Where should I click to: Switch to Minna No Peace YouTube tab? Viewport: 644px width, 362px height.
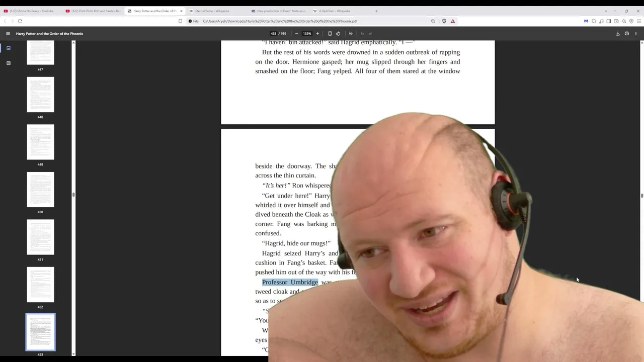[x=31, y=11]
